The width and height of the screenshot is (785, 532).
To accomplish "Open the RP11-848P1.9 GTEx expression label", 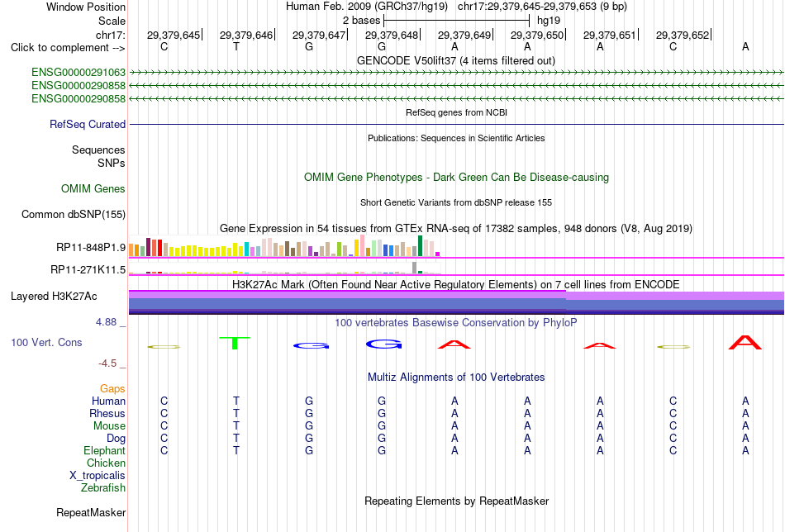I will point(91,247).
